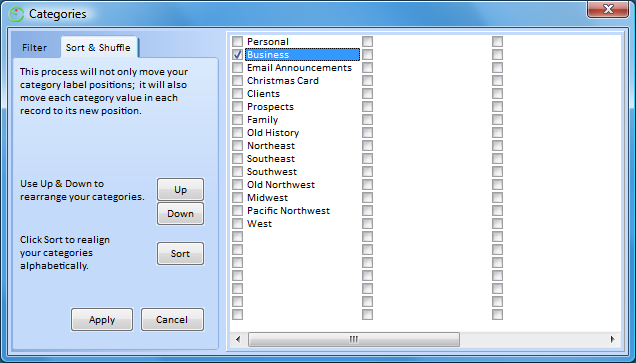
Task: Check the Personal category checkbox
Action: click(x=237, y=42)
